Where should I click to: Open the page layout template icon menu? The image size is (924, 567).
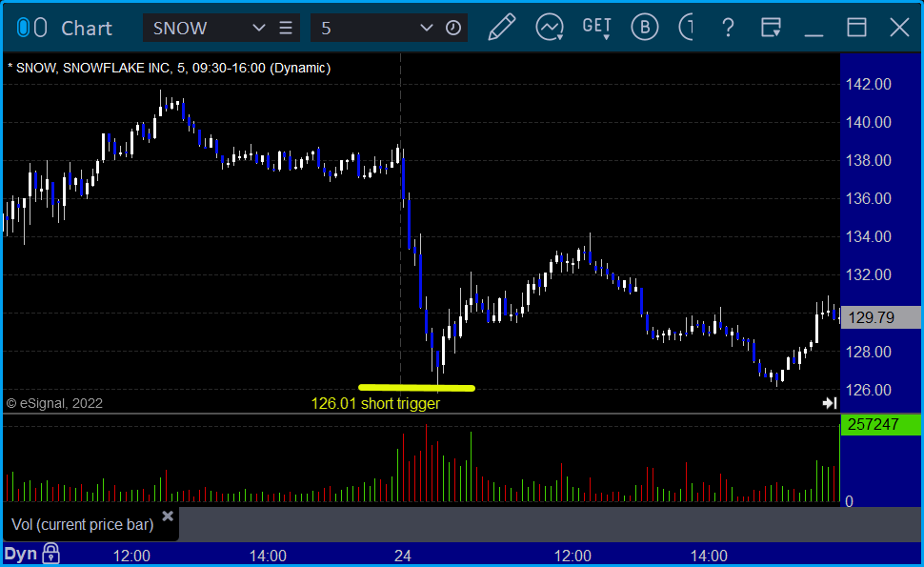(x=771, y=28)
